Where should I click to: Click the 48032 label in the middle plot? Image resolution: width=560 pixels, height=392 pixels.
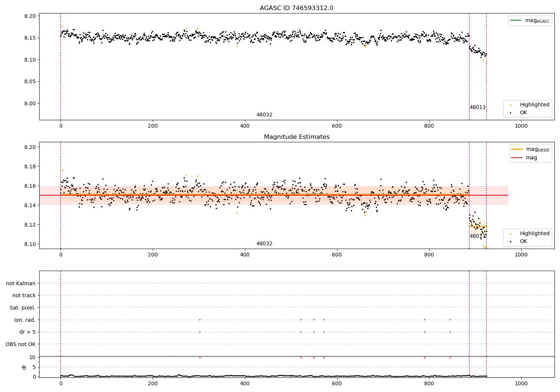pos(264,244)
